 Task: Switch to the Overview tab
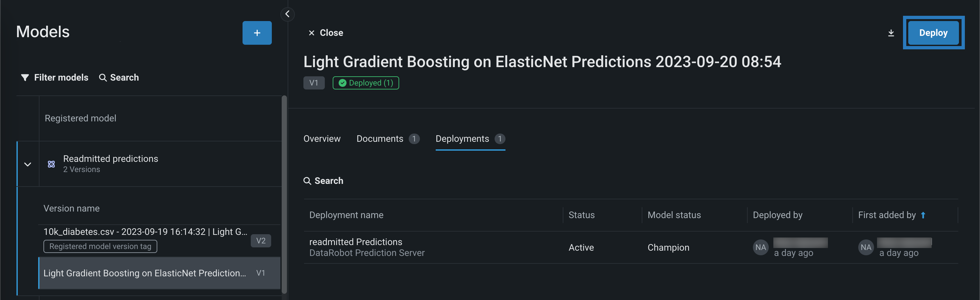pyautogui.click(x=322, y=139)
